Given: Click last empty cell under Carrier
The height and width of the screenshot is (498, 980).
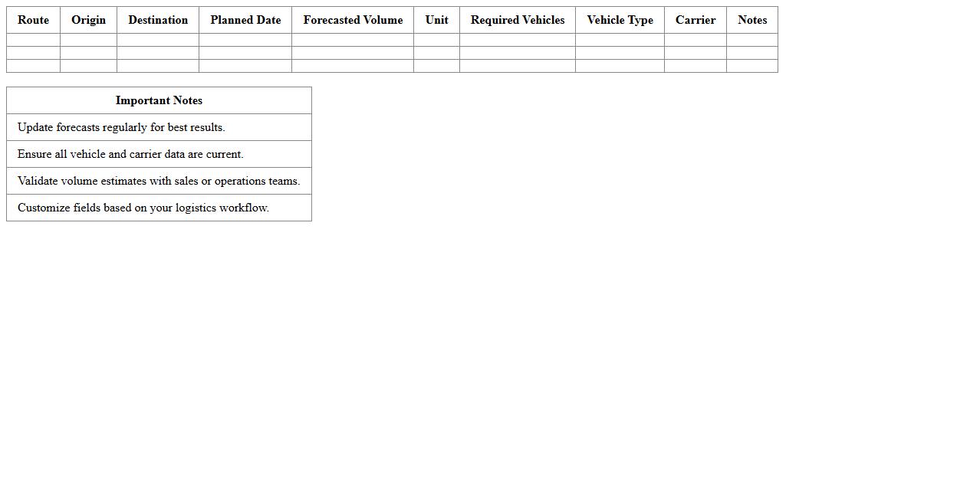Looking at the screenshot, I should coord(696,66).
